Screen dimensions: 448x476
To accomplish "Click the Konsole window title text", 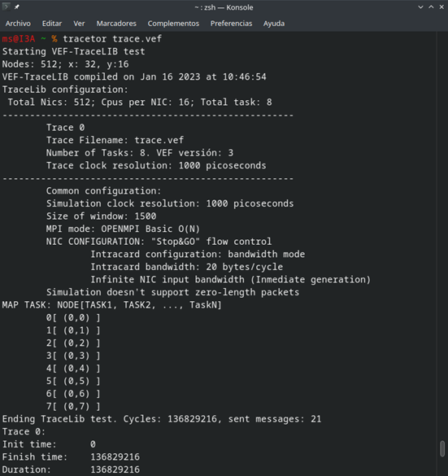I will tap(224, 7).
